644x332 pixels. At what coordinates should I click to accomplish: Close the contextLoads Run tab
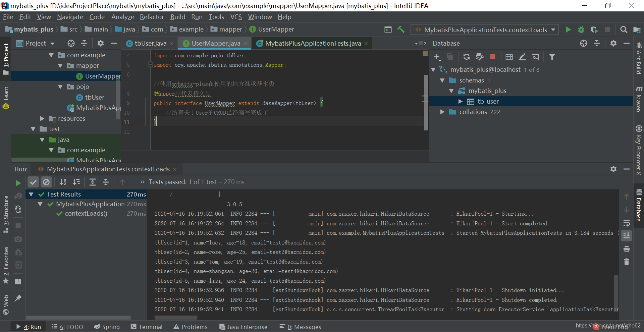pyautogui.click(x=175, y=170)
